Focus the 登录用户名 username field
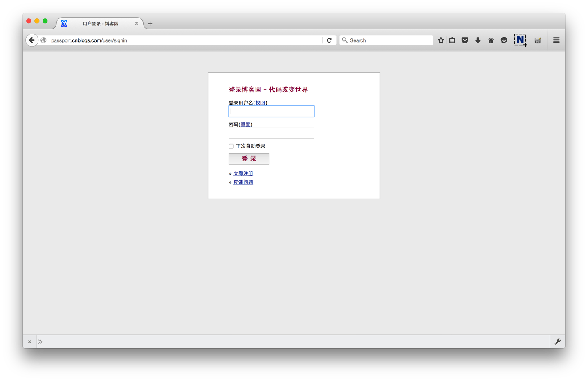 coord(272,111)
